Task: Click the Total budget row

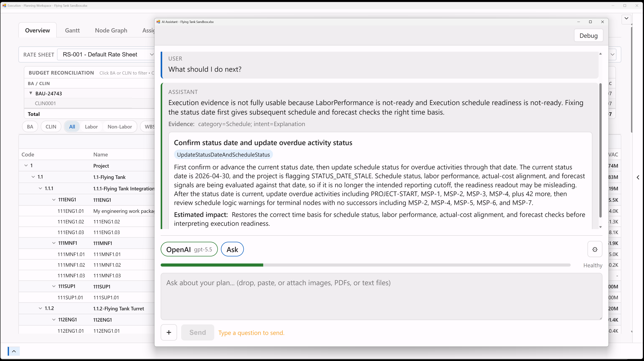Action: pos(89,114)
